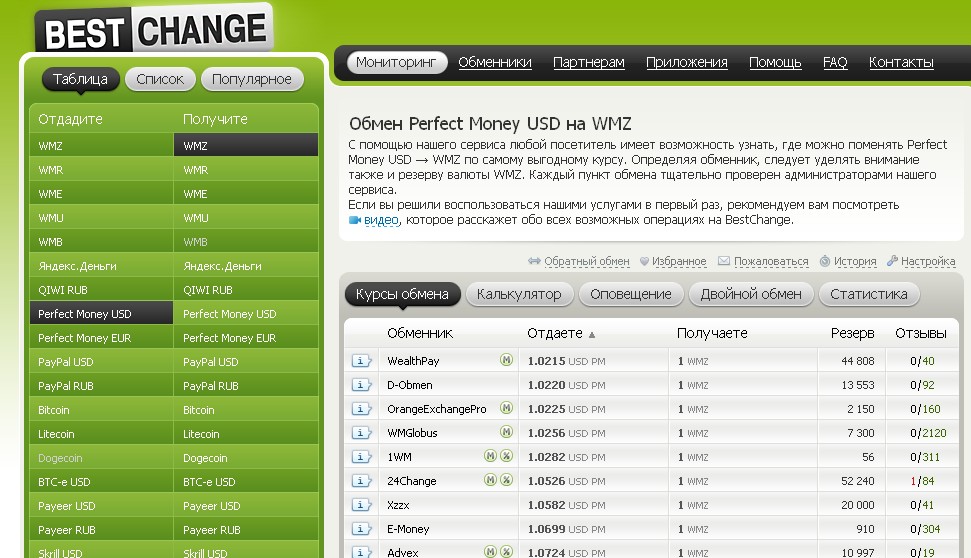971x558 pixels.
Task: Click the M badge in 1WM row
Action: (x=490, y=456)
